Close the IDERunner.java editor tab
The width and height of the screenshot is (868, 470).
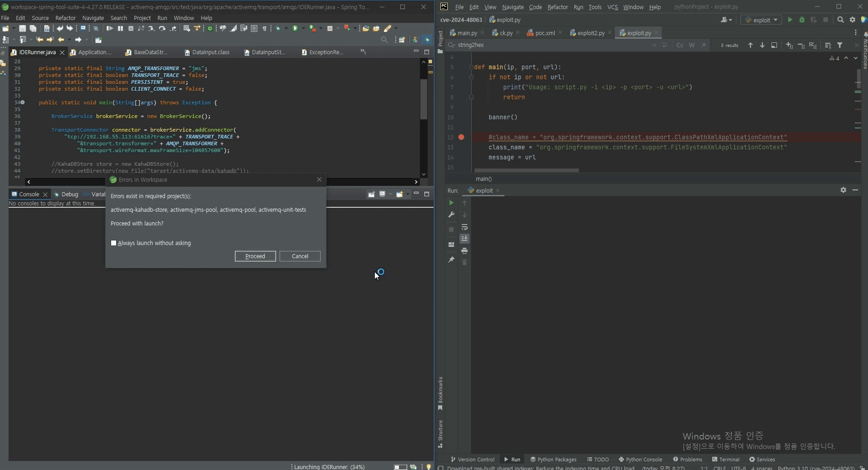click(62, 52)
